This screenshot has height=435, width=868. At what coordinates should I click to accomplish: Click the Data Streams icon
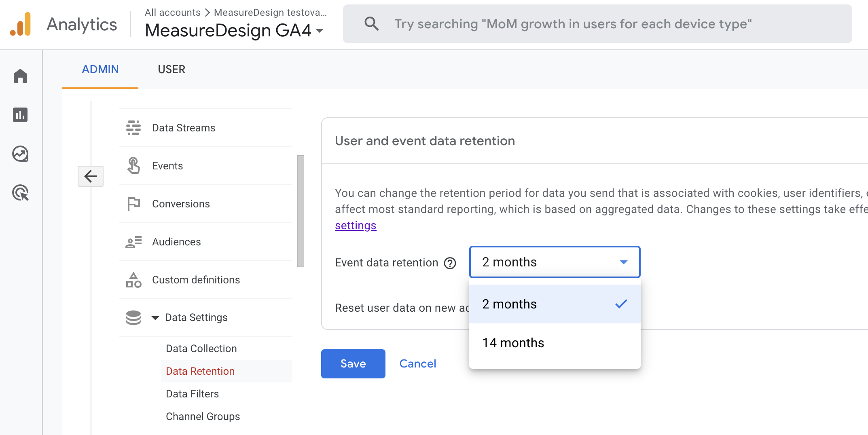(x=133, y=128)
